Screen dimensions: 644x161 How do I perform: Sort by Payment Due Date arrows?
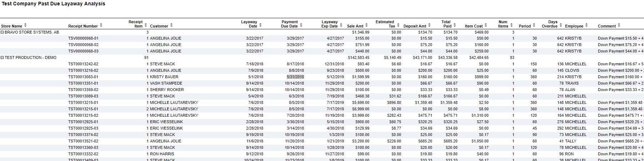click(301, 26)
